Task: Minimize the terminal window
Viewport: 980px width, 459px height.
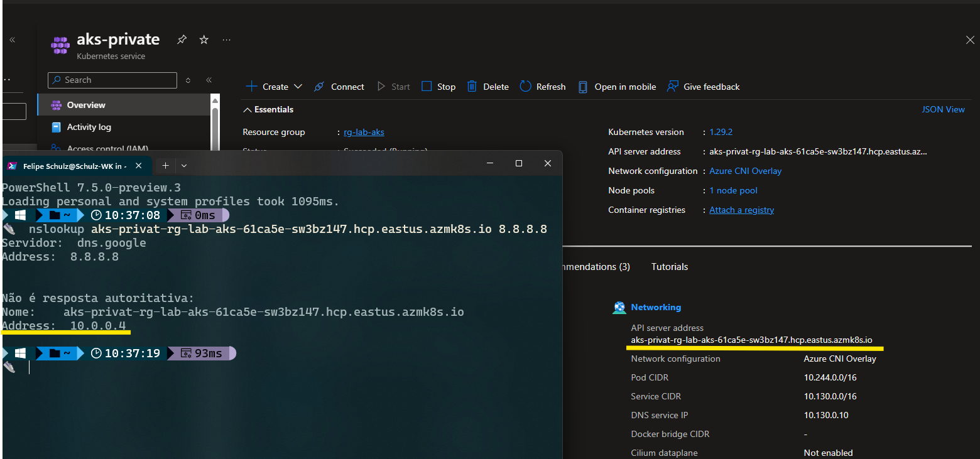Action: tap(490, 163)
